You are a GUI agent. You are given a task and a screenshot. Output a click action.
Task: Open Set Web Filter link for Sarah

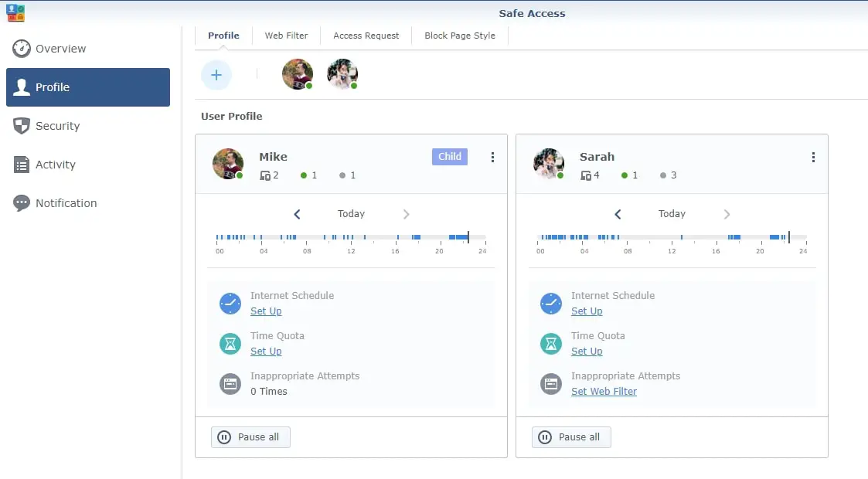(604, 391)
